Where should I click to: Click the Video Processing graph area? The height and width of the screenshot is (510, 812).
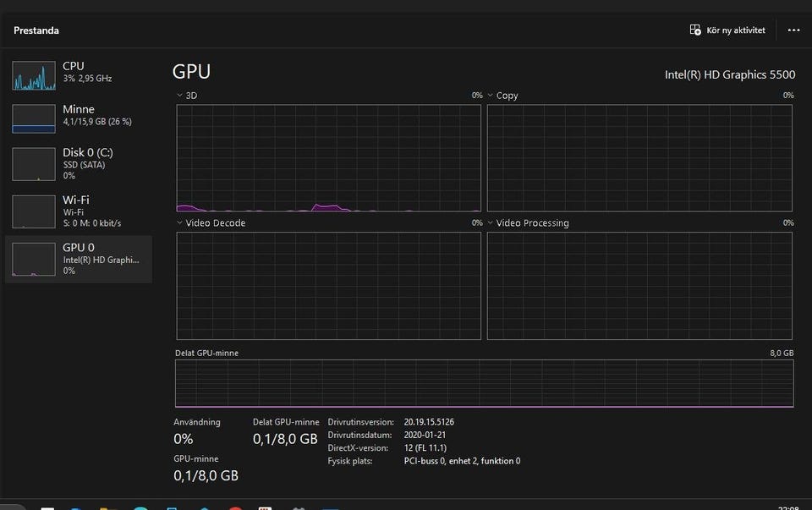(x=639, y=286)
